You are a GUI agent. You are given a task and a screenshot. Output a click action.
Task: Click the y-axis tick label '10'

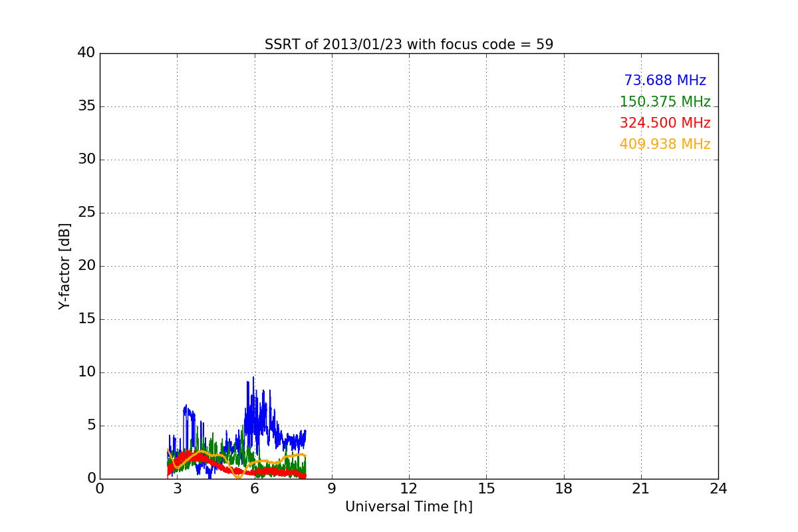pos(86,372)
